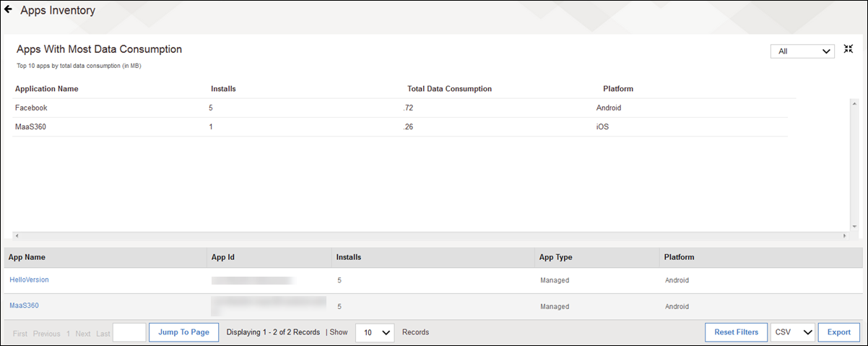Sort by App Id column header
This screenshot has height=346, width=868.
pos(223,256)
